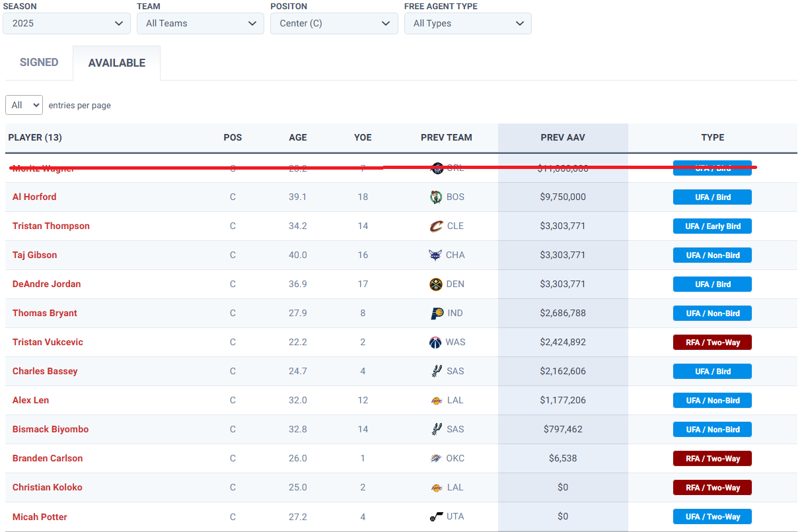Click the age value 39.1
Screen dimensions: 804x532
pos(298,197)
